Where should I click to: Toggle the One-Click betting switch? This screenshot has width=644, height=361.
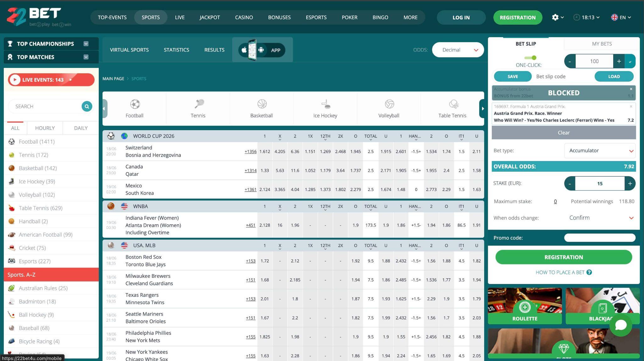[x=530, y=58]
